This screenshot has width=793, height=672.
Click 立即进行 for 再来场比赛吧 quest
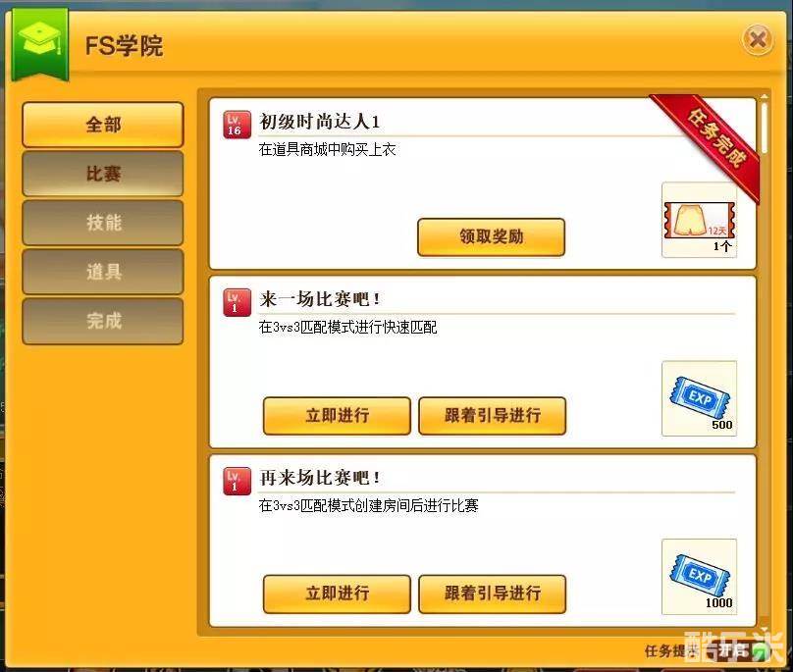point(337,594)
